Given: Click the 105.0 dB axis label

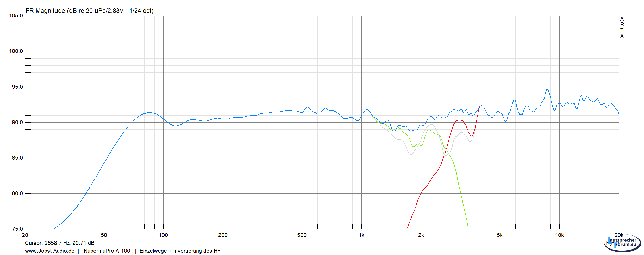Looking at the screenshot, I should [x=16, y=16].
